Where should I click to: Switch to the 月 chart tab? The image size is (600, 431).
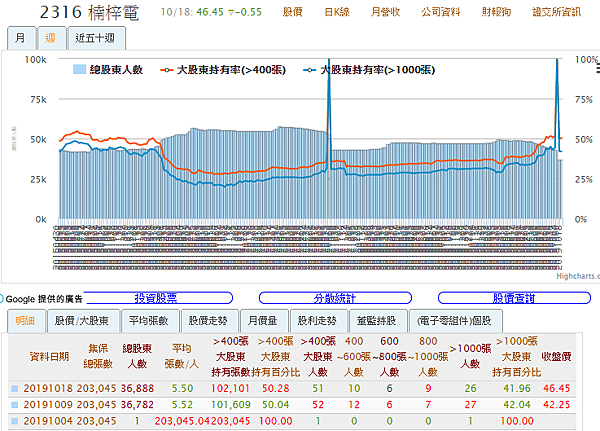tap(21, 38)
